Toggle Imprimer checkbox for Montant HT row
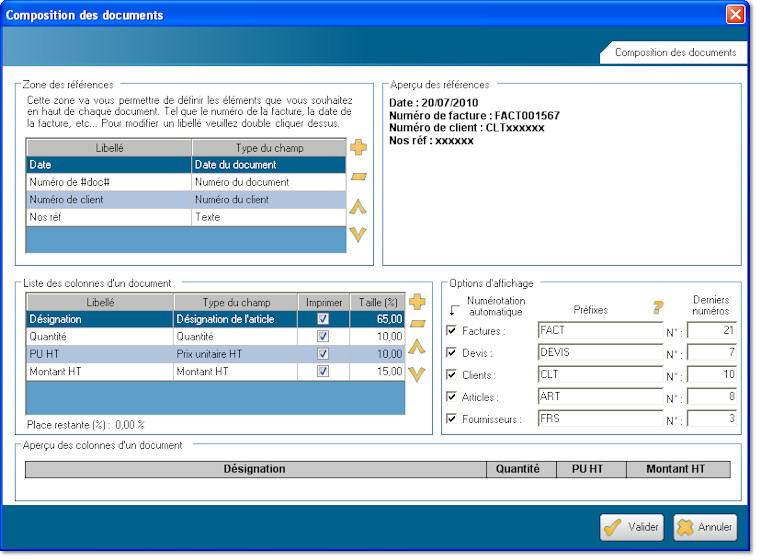Viewport: 760px width, 560px height. [x=323, y=371]
